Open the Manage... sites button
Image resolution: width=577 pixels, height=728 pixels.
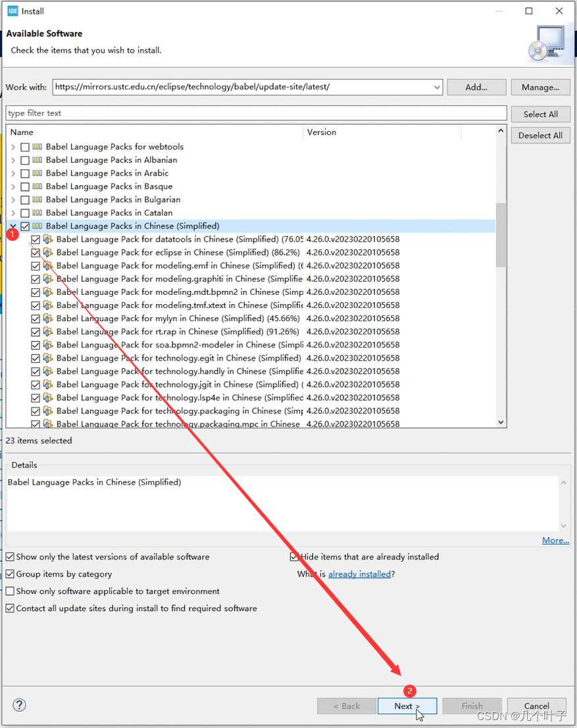tap(540, 88)
